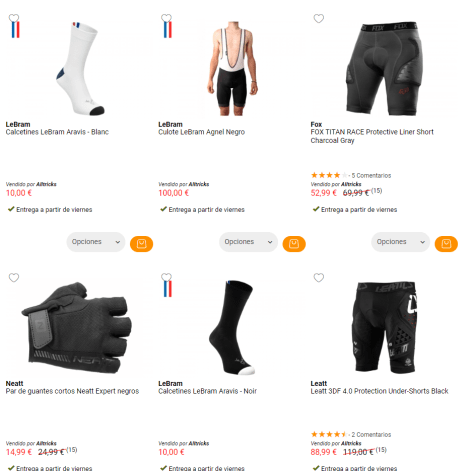Open Leatt 3DF 4.0 under-shorts product image

pyautogui.click(x=386, y=327)
